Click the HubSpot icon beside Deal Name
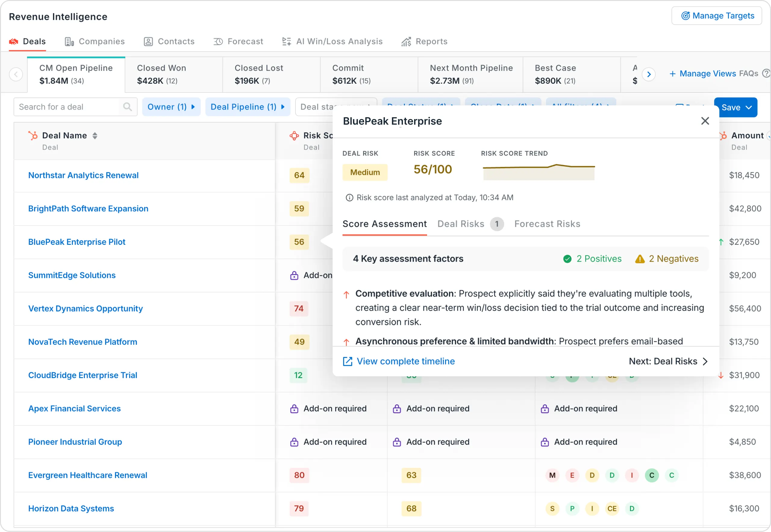This screenshot has height=532, width=771. tap(33, 136)
